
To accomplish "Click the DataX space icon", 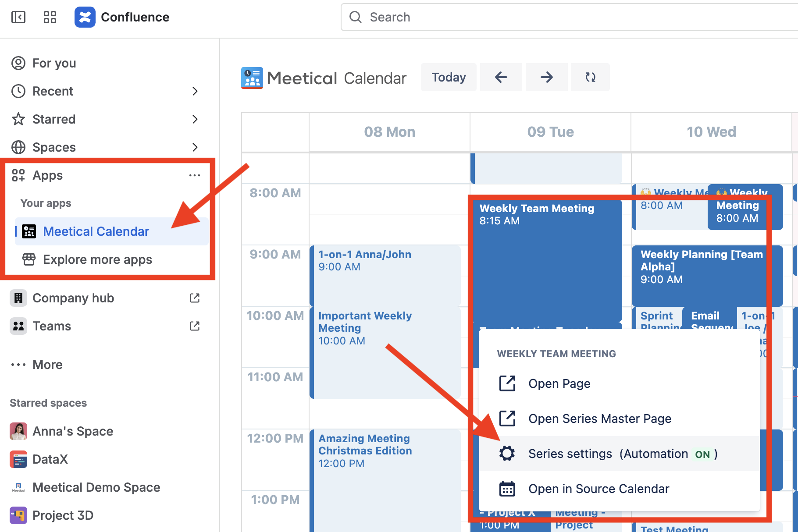I will 18,459.
